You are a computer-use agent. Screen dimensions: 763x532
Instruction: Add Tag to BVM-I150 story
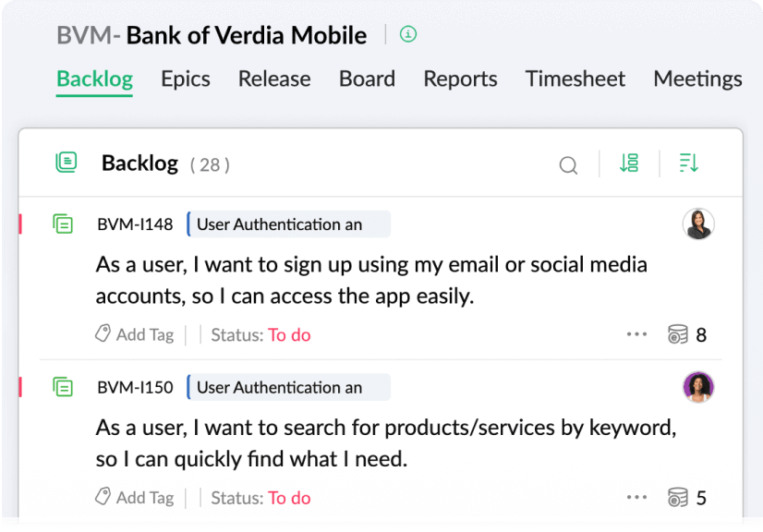click(135, 498)
